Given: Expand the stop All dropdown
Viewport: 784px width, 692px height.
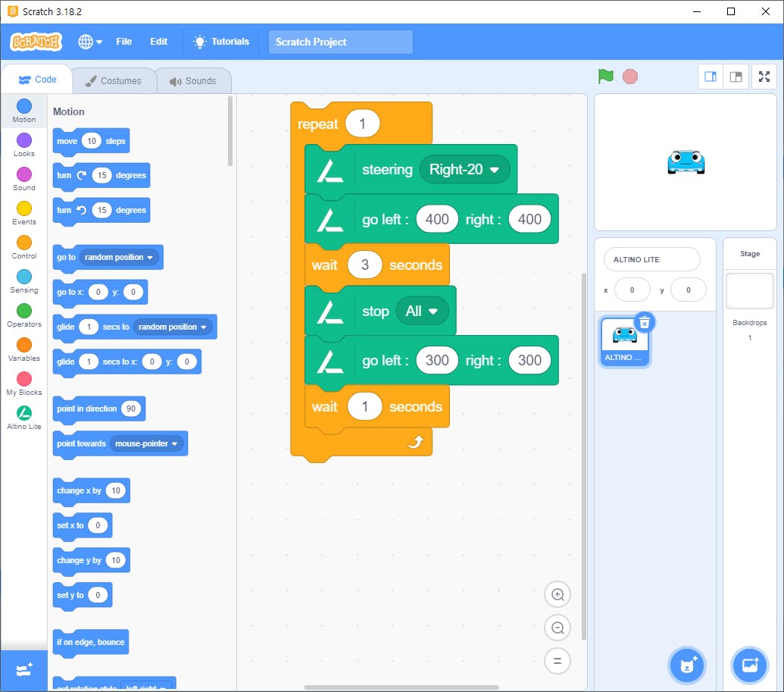Looking at the screenshot, I should click(422, 312).
